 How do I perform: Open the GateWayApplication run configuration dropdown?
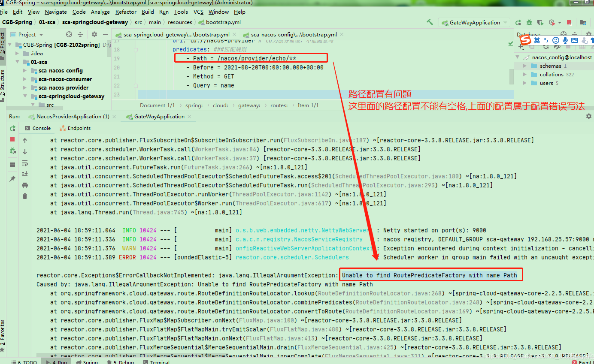point(474,22)
